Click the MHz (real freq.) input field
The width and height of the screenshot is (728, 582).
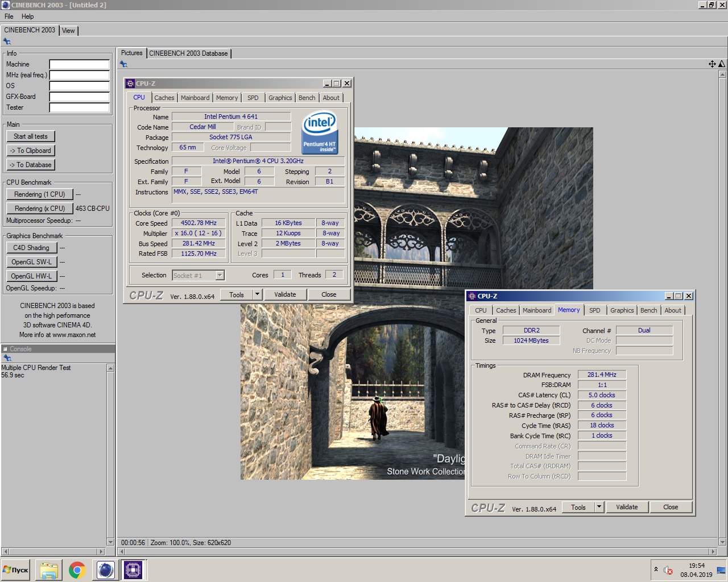[79, 75]
